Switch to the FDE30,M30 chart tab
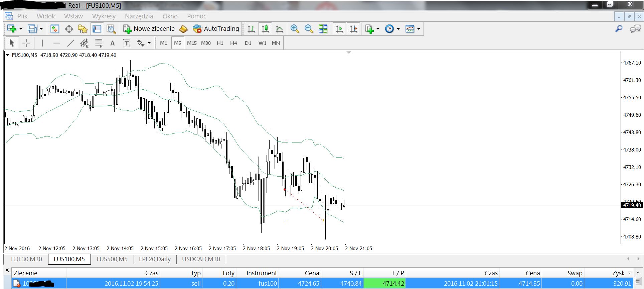The image size is (644, 289). point(26,259)
